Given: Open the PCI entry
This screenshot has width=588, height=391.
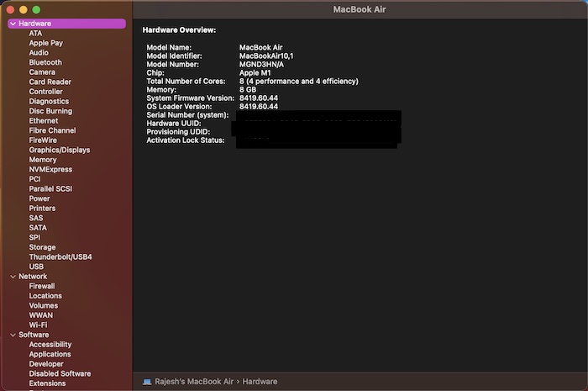Looking at the screenshot, I should (x=34, y=179).
